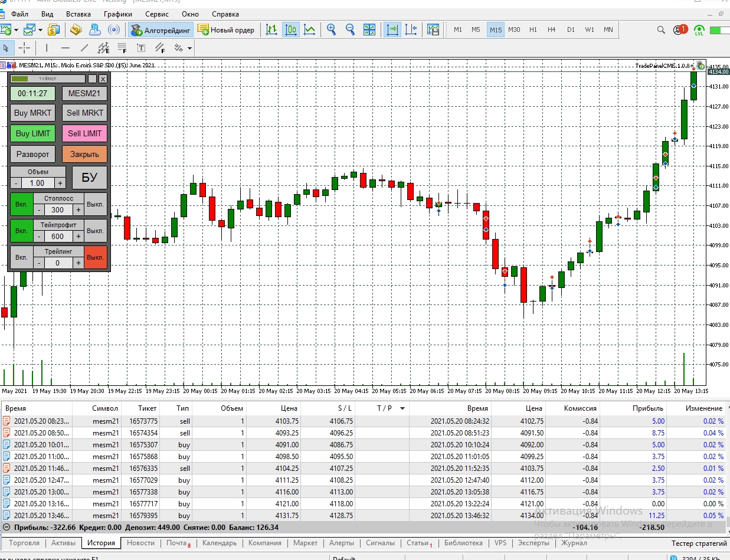This screenshot has height=560, width=730.
Task: Expand profiles dropdown arrow
Action: pos(40,30)
